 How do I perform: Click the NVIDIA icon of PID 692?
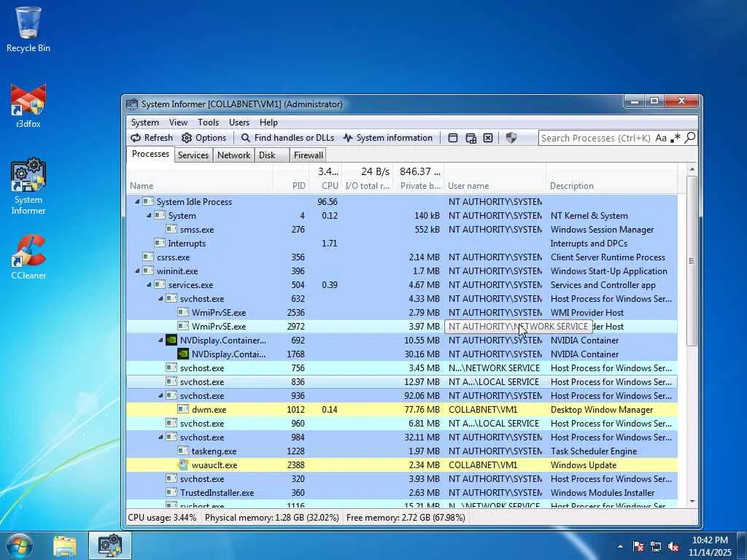[171, 340]
